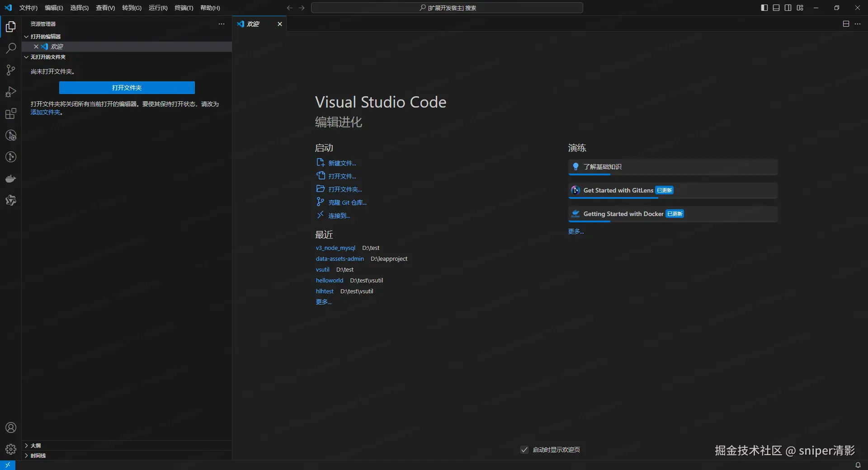Click the Accounts icon
The image size is (868, 470).
click(x=11, y=428)
